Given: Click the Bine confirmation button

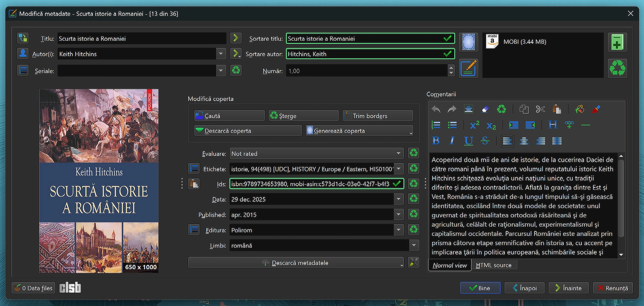Looking at the screenshot, I should pos(480,288).
